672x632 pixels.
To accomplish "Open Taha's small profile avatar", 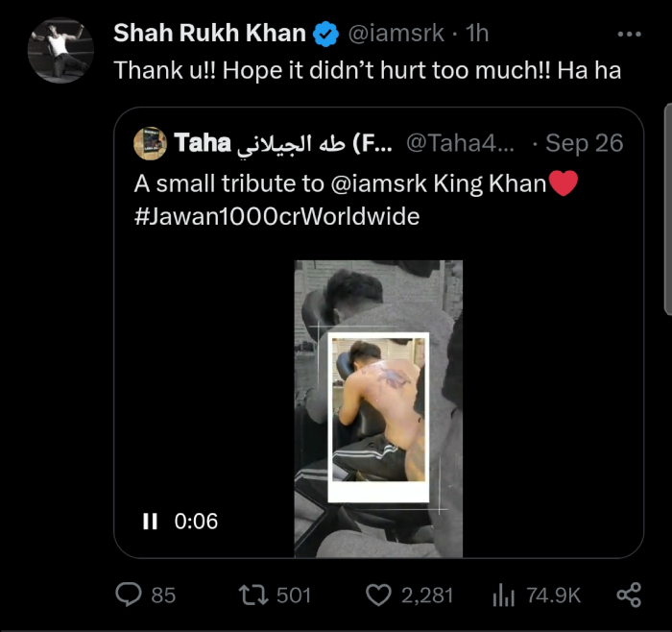I will 150,144.
